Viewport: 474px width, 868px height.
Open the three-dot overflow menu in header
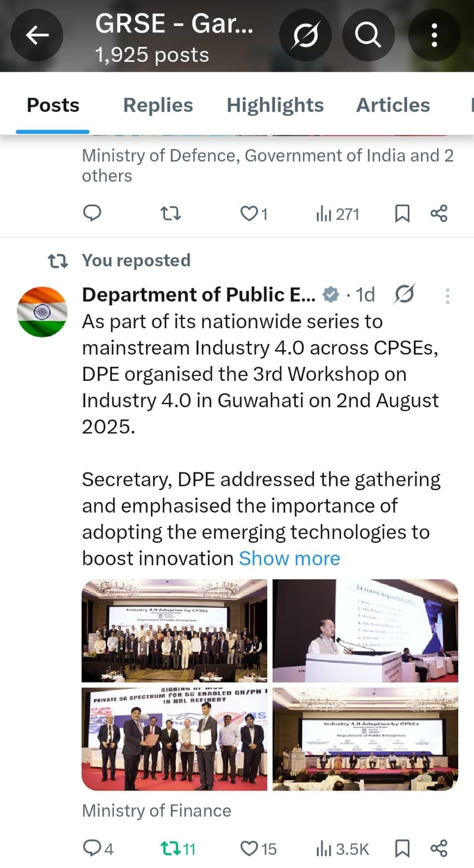click(434, 35)
